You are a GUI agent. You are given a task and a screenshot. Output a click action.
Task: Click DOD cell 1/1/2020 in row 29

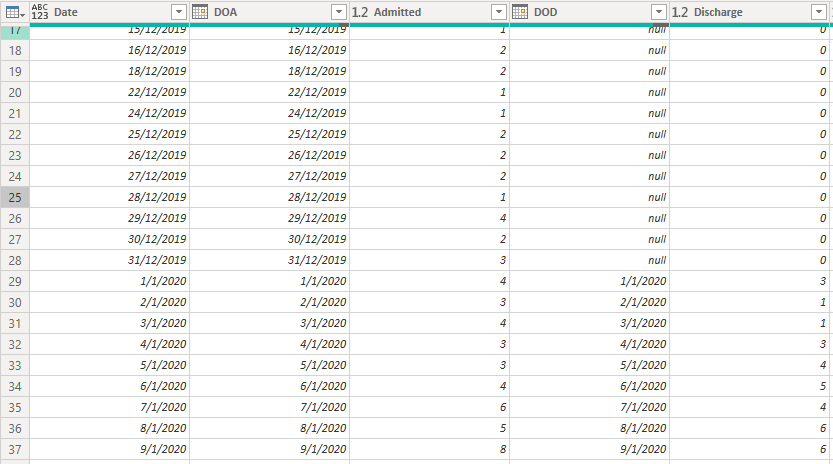pos(589,281)
